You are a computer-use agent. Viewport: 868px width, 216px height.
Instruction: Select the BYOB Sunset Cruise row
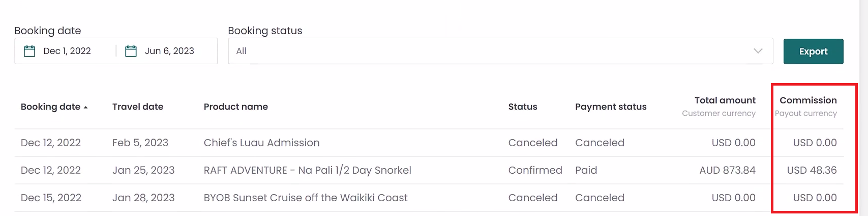click(x=429, y=198)
